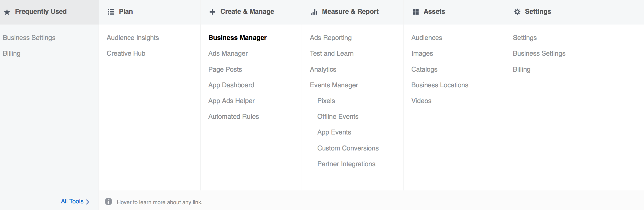Select the Plan column heading
This screenshot has width=644, height=210.
click(x=126, y=12)
